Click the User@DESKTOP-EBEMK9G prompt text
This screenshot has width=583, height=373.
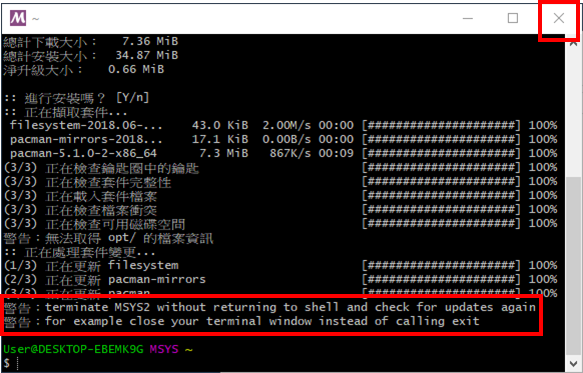(x=73, y=349)
